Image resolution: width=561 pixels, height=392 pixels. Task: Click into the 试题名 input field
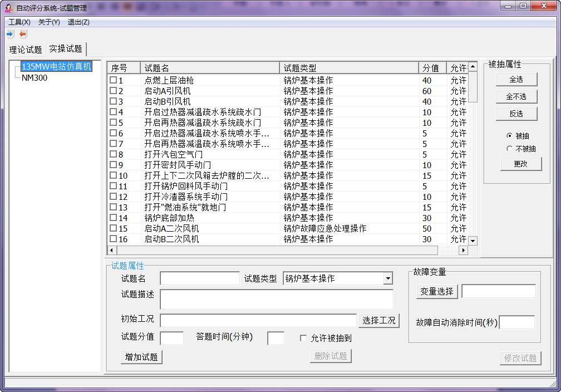coord(199,278)
